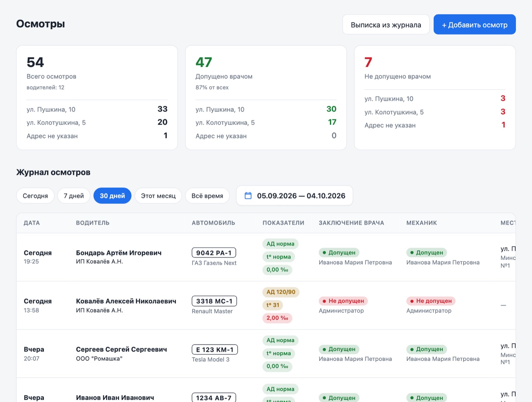Click the red 2,00 ‰ alcohol badge
This screenshot has height=402, width=532.
[277, 318]
